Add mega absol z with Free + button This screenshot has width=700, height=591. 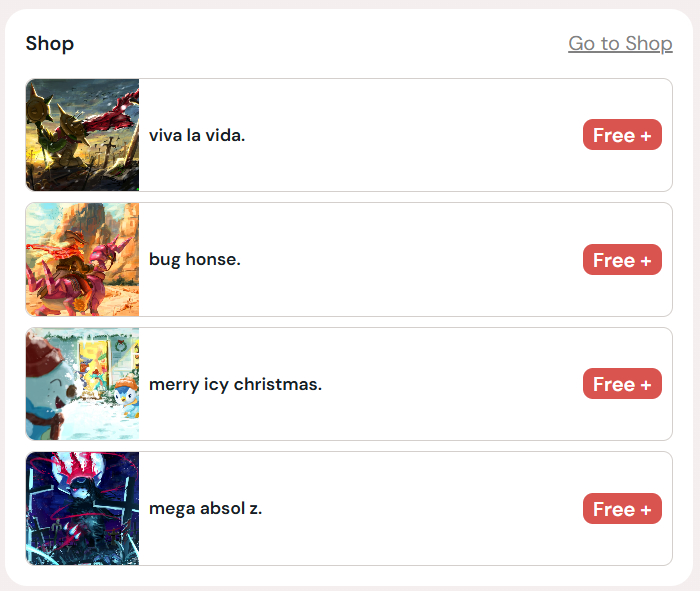[622, 508]
